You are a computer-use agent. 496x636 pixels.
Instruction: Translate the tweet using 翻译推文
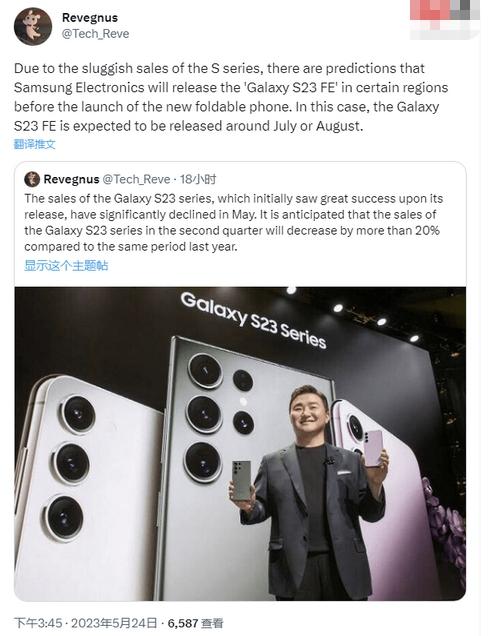pos(34,144)
